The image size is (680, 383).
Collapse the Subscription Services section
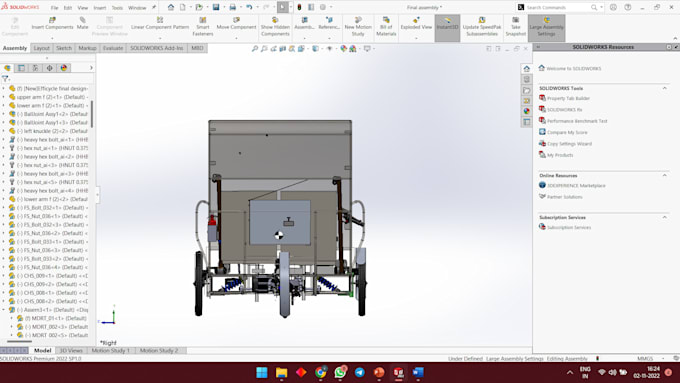664,217
